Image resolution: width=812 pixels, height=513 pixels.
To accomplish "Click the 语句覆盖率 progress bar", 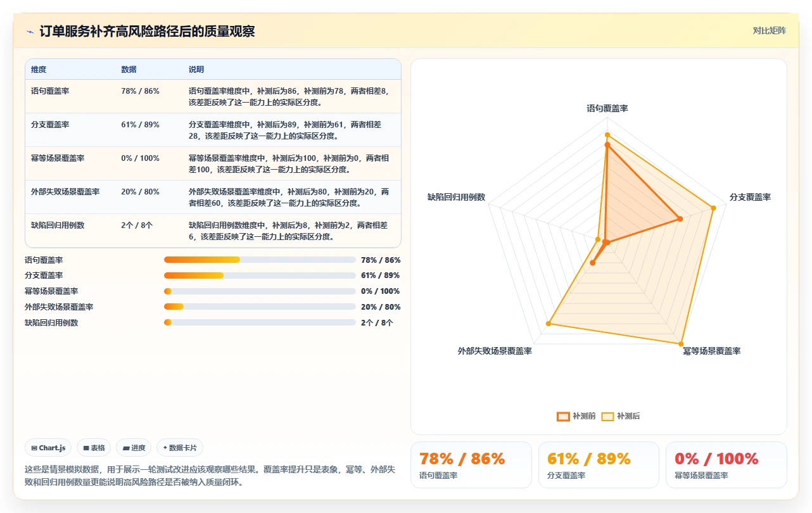I will (260, 260).
